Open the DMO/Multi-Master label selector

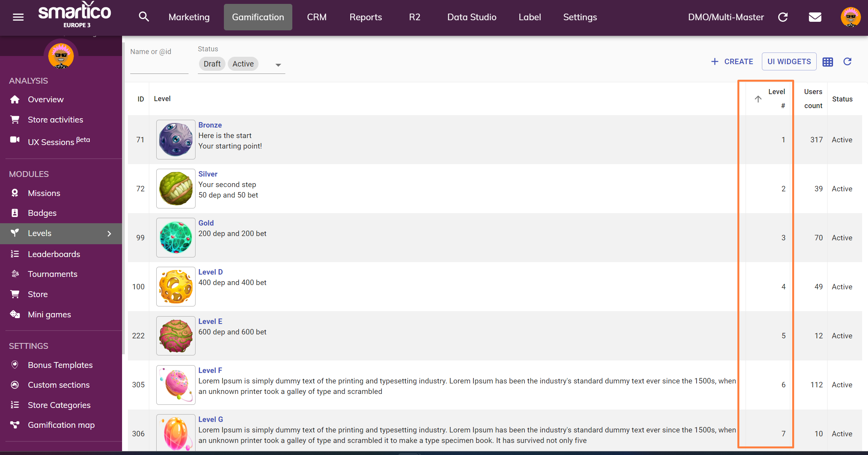[x=726, y=17]
